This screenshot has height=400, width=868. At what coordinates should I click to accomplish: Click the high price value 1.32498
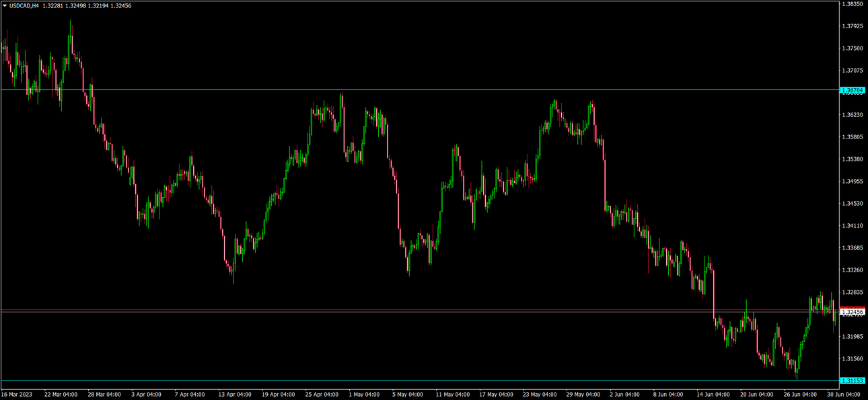click(76, 5)
